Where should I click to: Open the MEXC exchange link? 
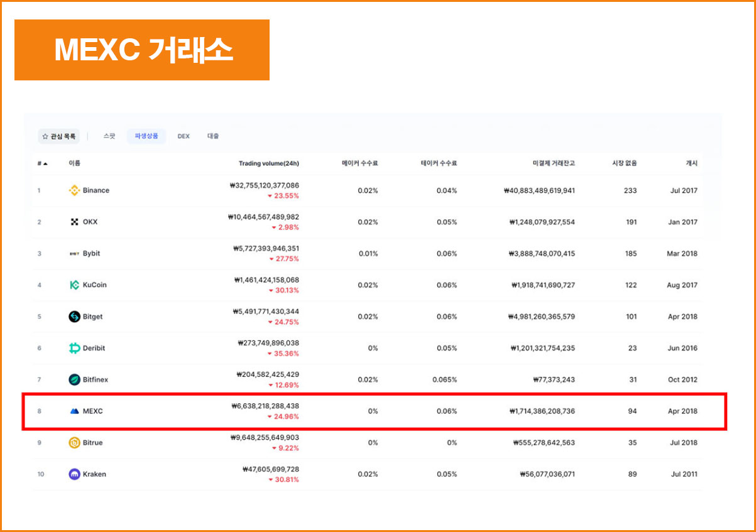click(92, 411)
